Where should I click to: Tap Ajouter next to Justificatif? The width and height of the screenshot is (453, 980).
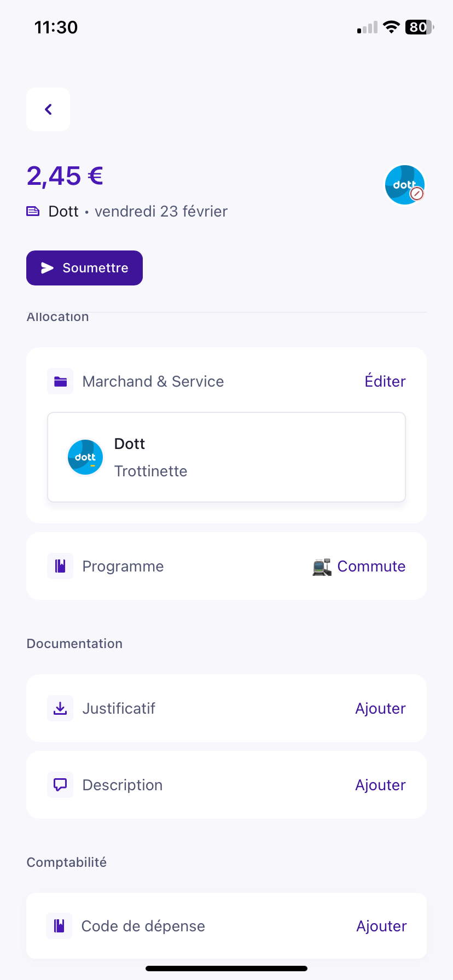click(380, 708)
